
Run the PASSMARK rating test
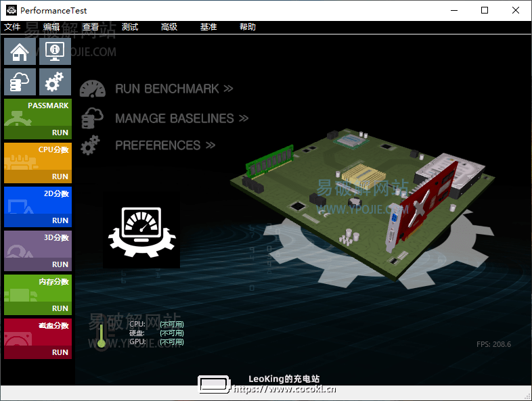pyautogui.click(x=38, y=119)
